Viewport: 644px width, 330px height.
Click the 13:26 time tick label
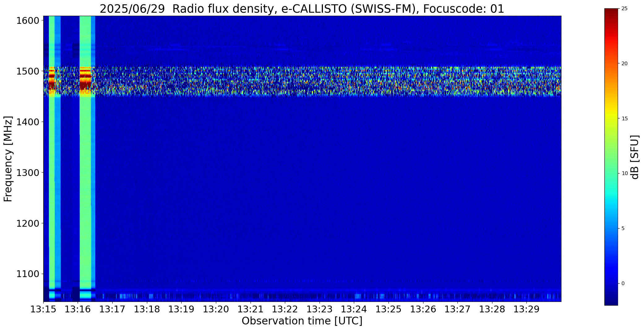click(423, 309)
